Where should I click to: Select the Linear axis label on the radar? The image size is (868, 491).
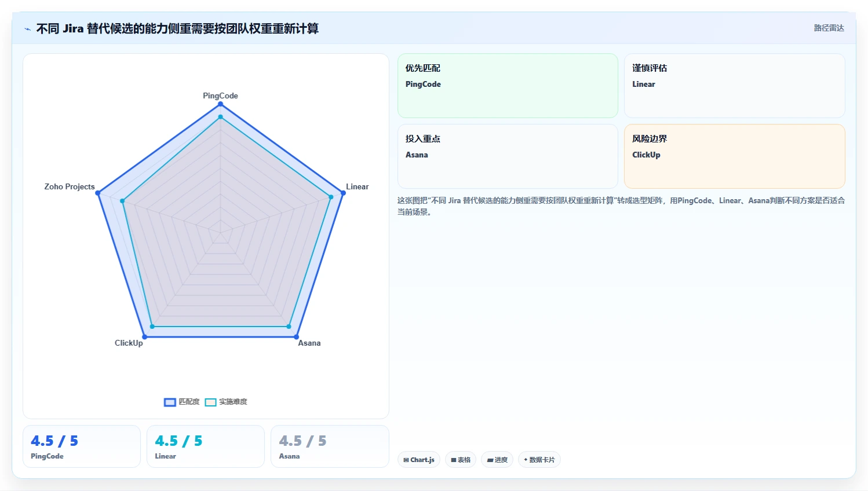tap(358, 186)
